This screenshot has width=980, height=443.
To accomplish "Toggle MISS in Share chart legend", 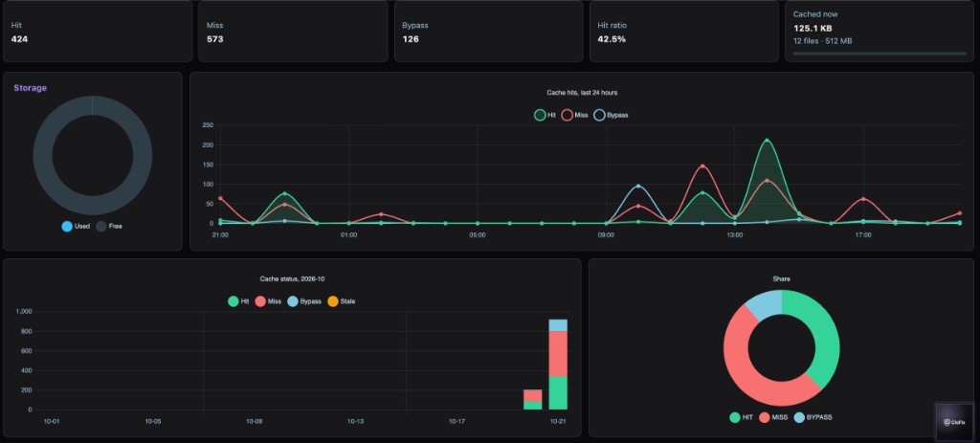I will click(773, 417).
